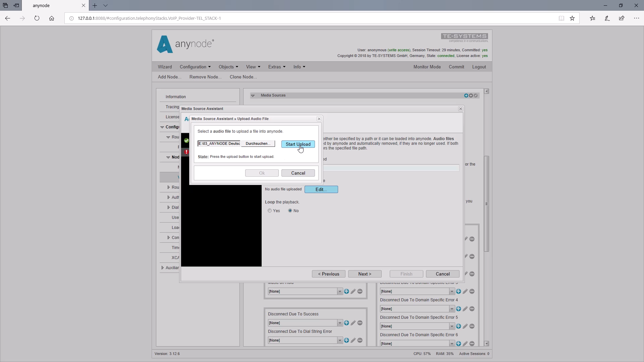Screen dimensions: 644x362
Task: Click Add Node
Action: click(x=169, y=77)
